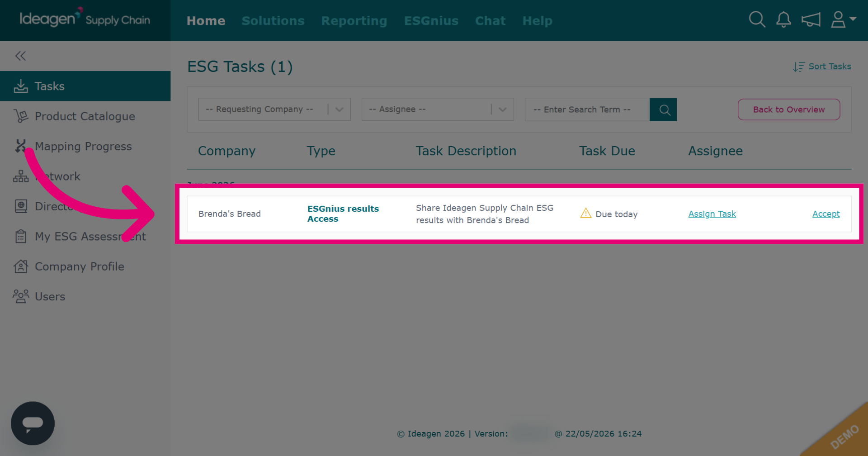Open the chat bubble widget
Screen dimensions: 868x456
click(33, 423)
